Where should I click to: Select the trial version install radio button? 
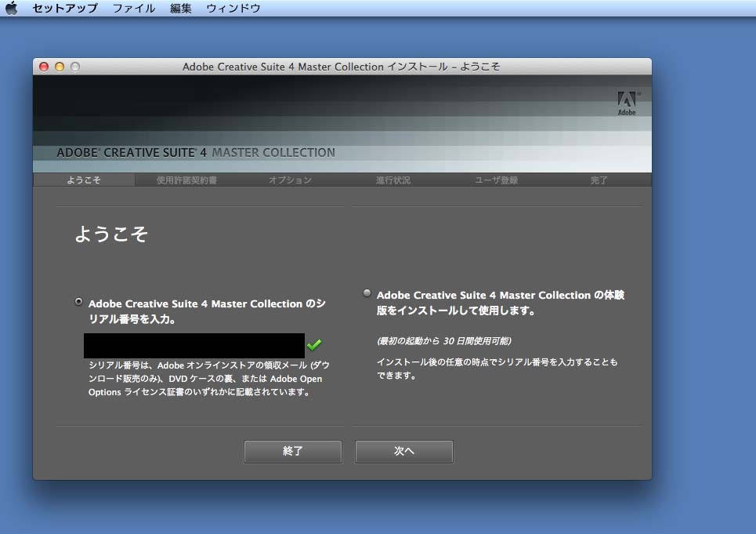tap(367, 292)
